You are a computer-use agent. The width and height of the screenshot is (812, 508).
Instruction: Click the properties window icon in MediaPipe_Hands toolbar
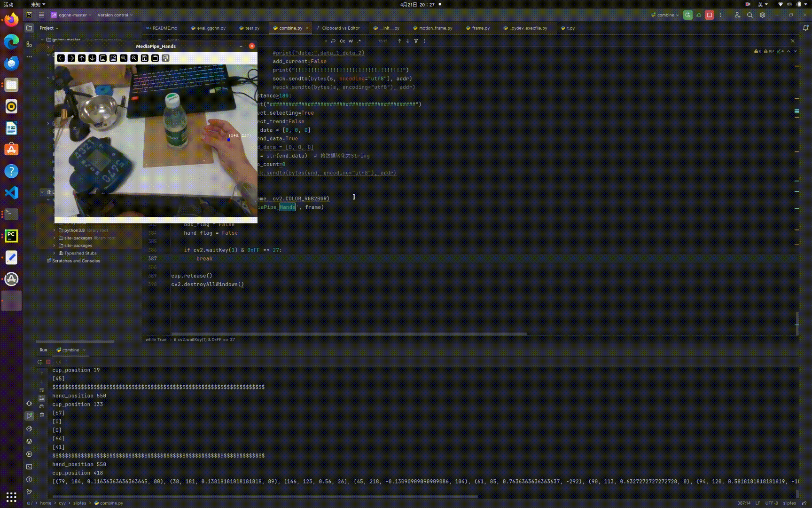(x=165, y=58)
